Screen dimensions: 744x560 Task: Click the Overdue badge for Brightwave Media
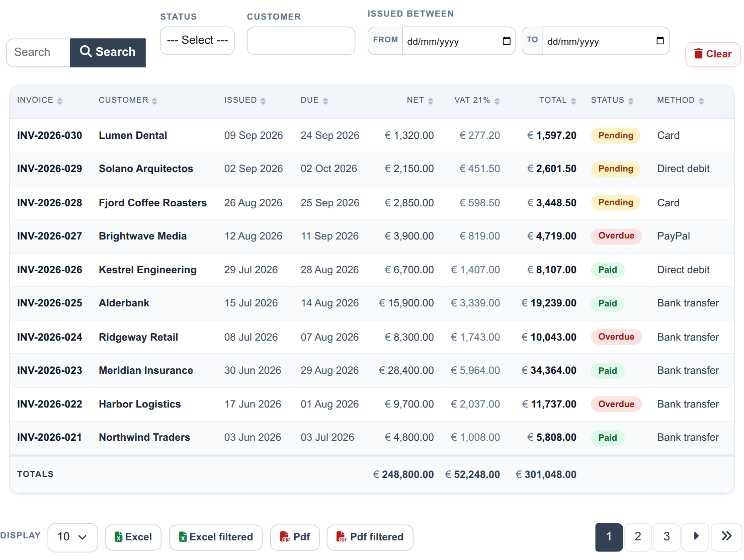[616, 235]
